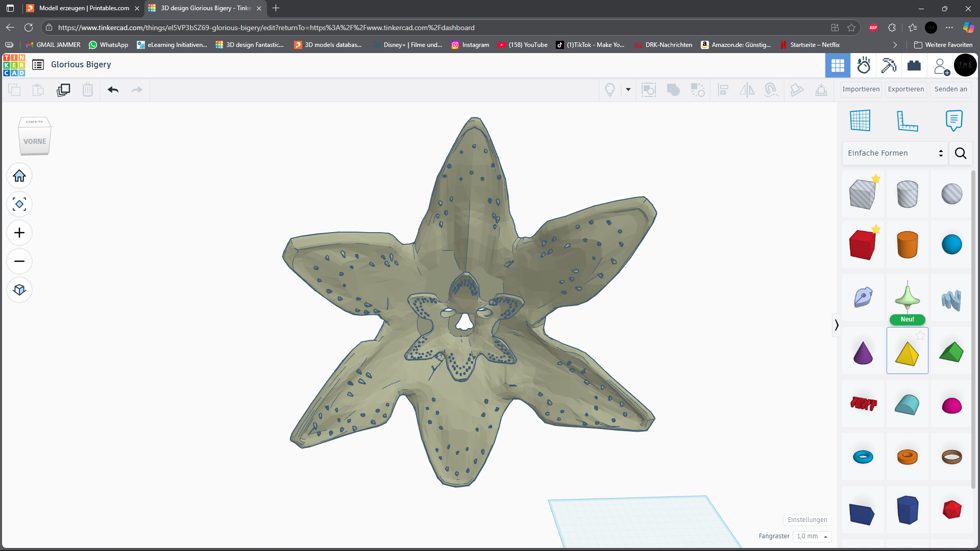
Task: Search shapes with the magnifier icon
Action: (x=961, y=153)
